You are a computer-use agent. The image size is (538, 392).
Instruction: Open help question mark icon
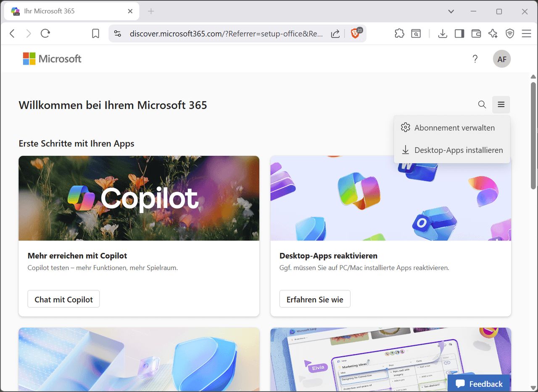pyautogui.click(x=475, y=59)
